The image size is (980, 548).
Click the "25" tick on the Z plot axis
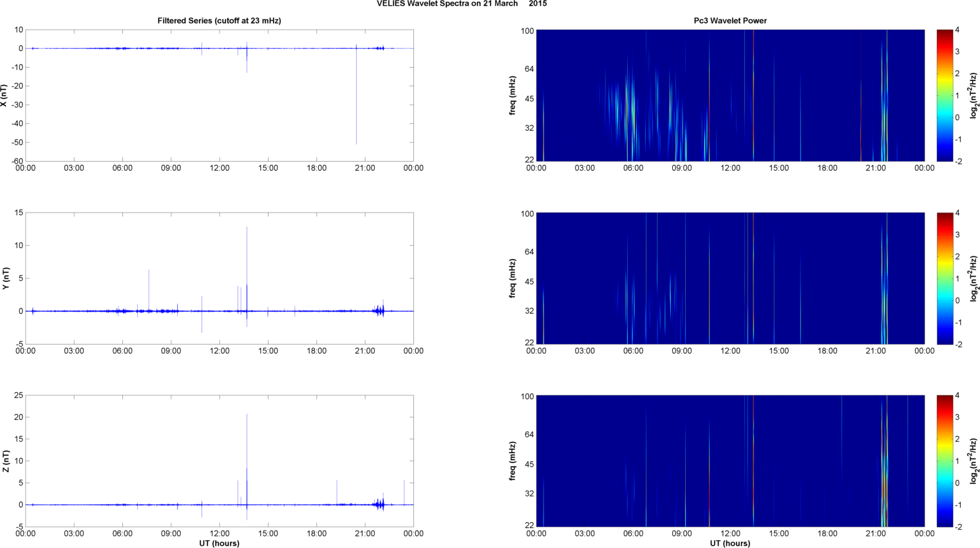click(x=19, y=395)
